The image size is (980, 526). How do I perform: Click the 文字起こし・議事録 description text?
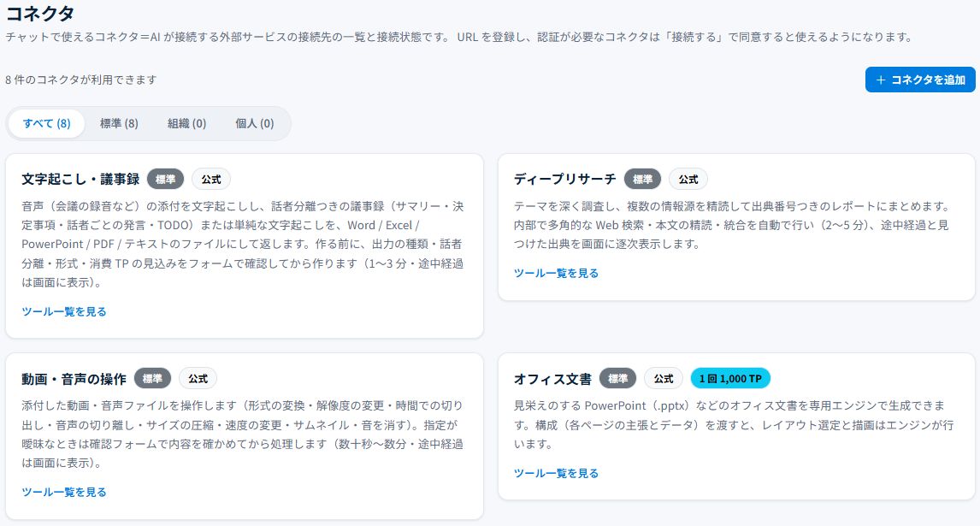tap(243, 244)
